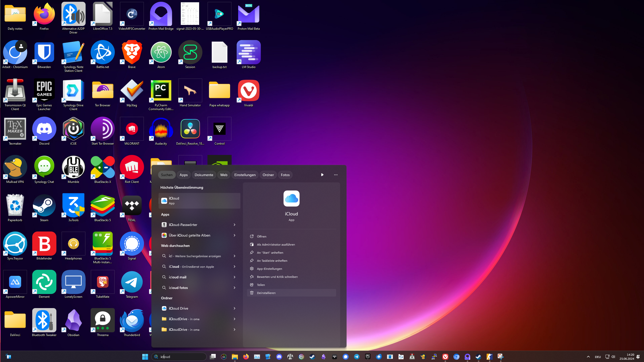Select 'Deinstallieren' in the iCloud options

pyautogui.click(x=266, y=293)
